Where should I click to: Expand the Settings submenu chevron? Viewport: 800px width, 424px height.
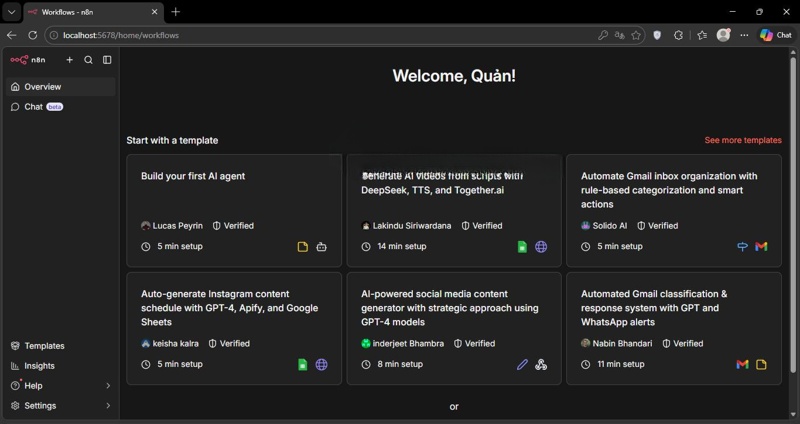tap(108, 405)
